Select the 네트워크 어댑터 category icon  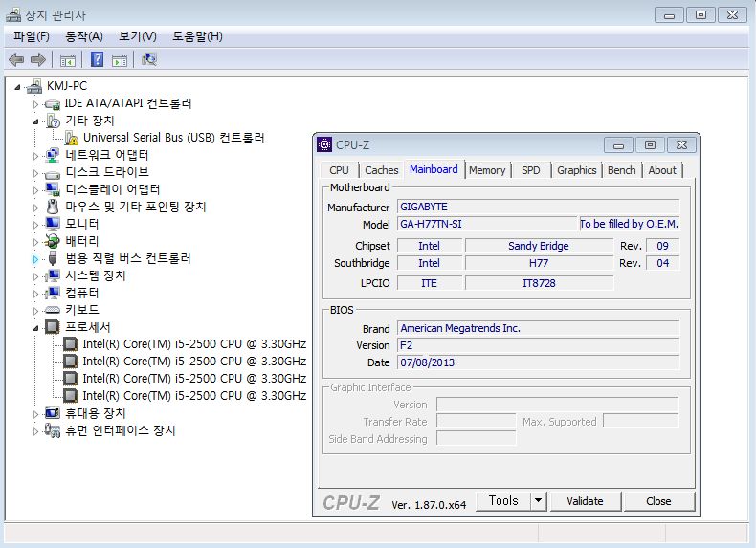click(x=52, y=155)
